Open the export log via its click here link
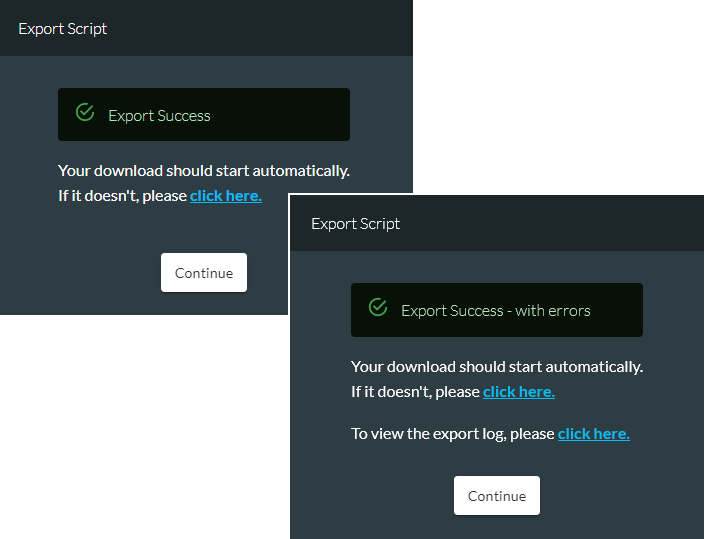The height and width of the screenshot is (539, 705). [x=593, y=434]
